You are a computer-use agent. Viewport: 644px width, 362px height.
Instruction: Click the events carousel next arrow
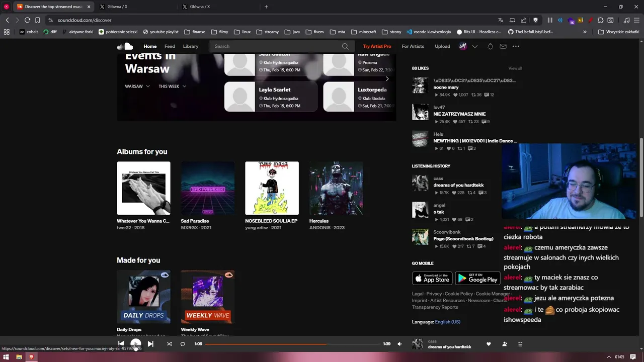387,78
